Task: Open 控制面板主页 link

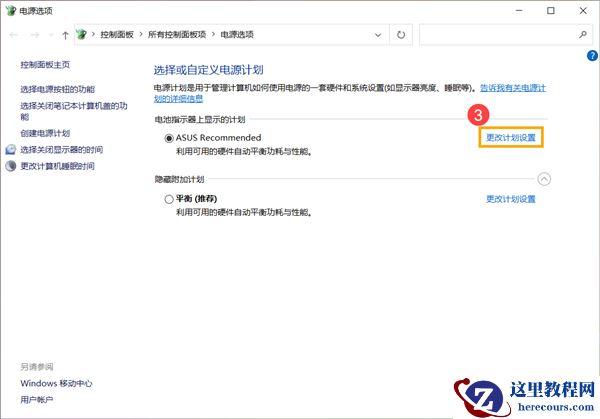Action: click(45, 65)
